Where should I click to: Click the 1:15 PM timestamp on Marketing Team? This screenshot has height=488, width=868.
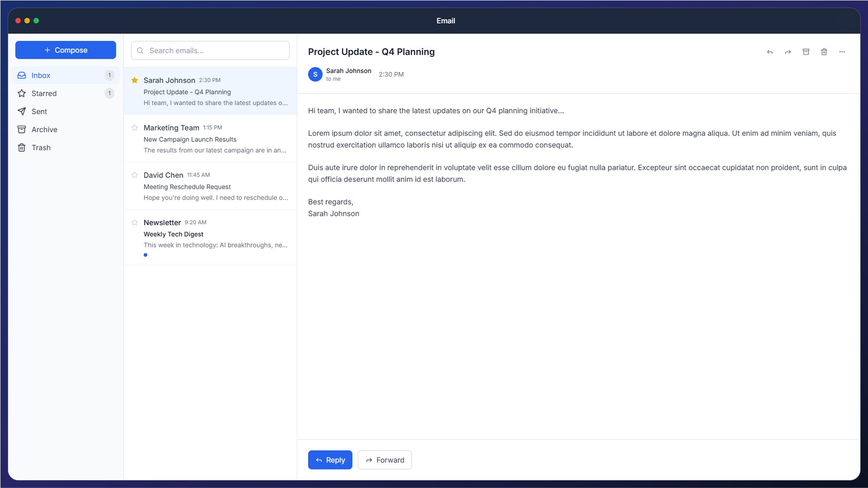click(x=212, y=128)
